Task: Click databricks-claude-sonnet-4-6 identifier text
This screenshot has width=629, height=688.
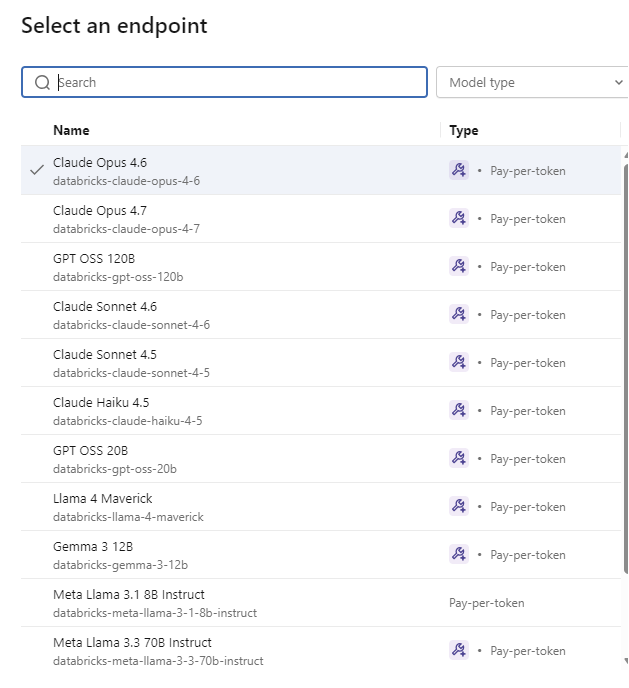Action: click(131, 325)
